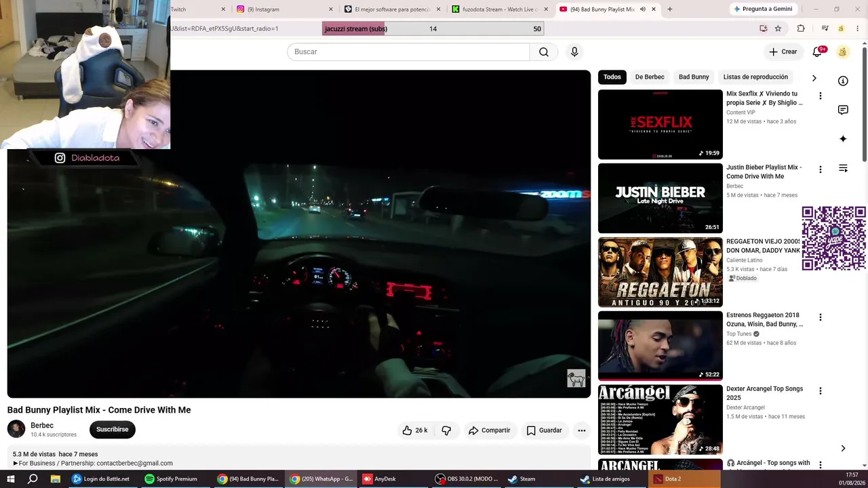Save the video with Guardar

pos(545,430)
